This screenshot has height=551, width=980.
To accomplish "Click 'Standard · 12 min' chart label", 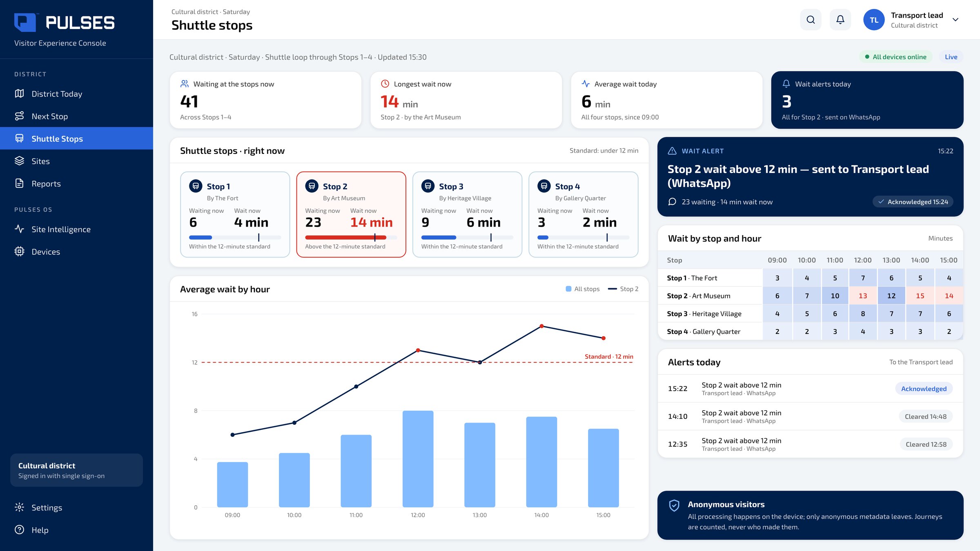I will [609, 356].
